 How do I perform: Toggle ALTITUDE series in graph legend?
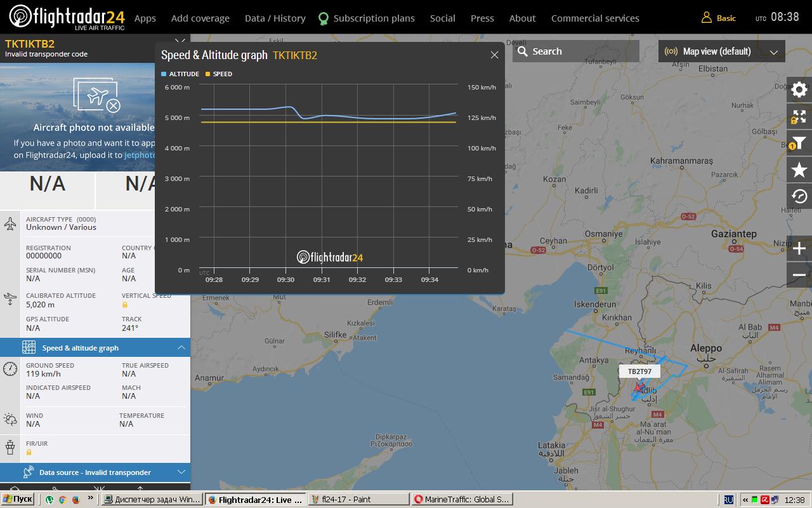click(180, 74)
